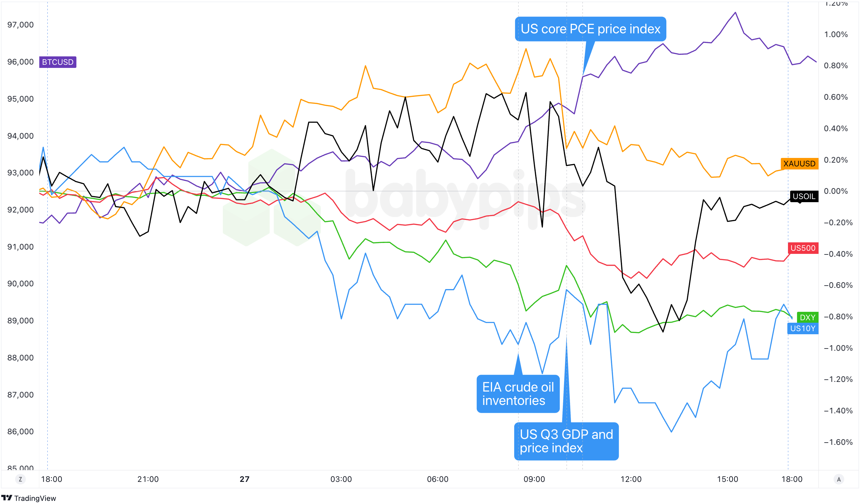Select the US core PCE price index annotation
This screenshot has width=860, height=504.
point(590,29)
